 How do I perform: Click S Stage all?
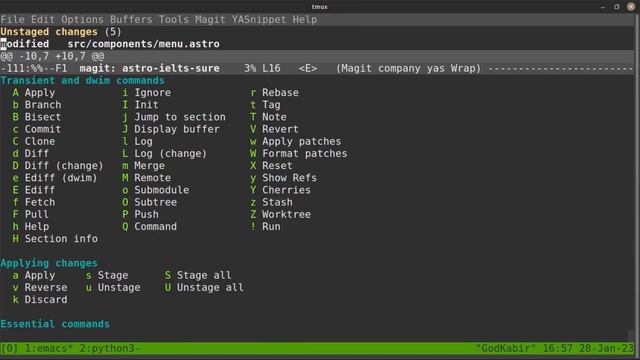click(198, 276)
